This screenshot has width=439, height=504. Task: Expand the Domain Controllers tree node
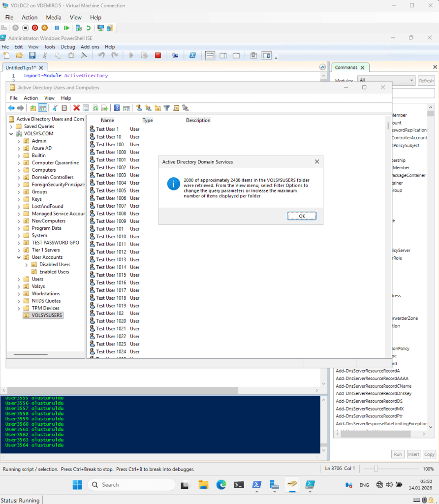coord(19,177)
